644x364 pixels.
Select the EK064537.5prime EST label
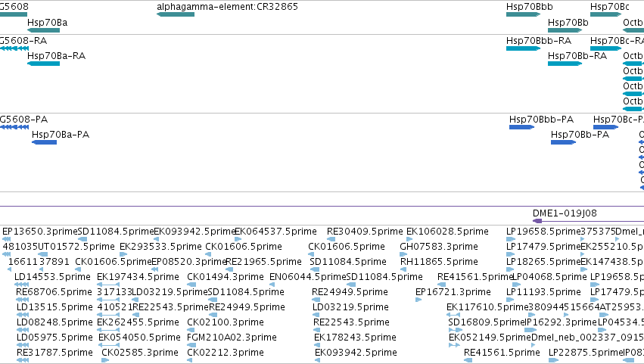tap(275, 232)
